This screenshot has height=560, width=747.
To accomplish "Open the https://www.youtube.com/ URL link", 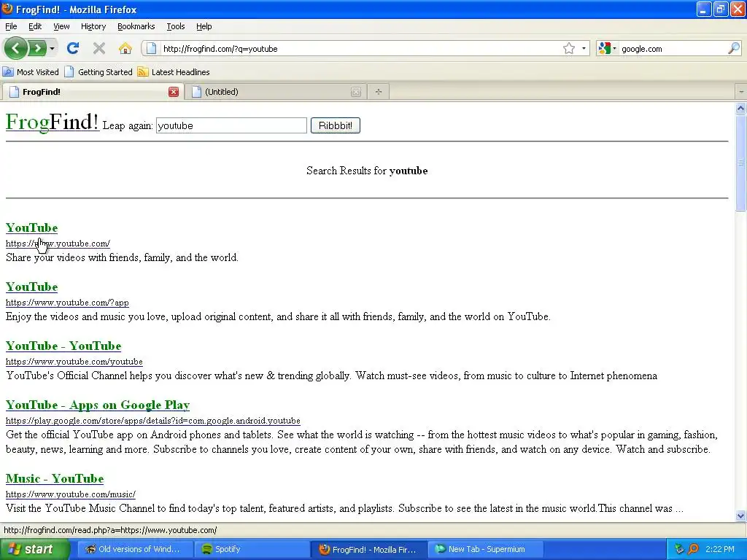I will pos(58,244).
